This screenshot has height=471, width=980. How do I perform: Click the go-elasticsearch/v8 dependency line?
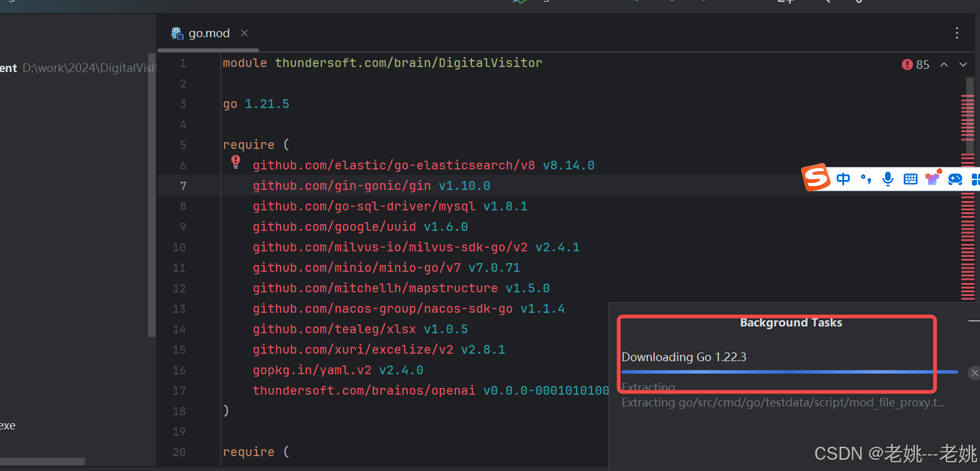point(424,165)
